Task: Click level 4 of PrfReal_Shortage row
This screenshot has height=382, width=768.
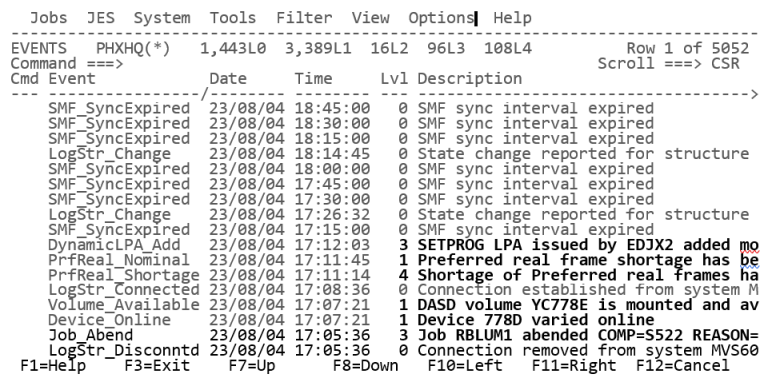Action: click(403, 275)
